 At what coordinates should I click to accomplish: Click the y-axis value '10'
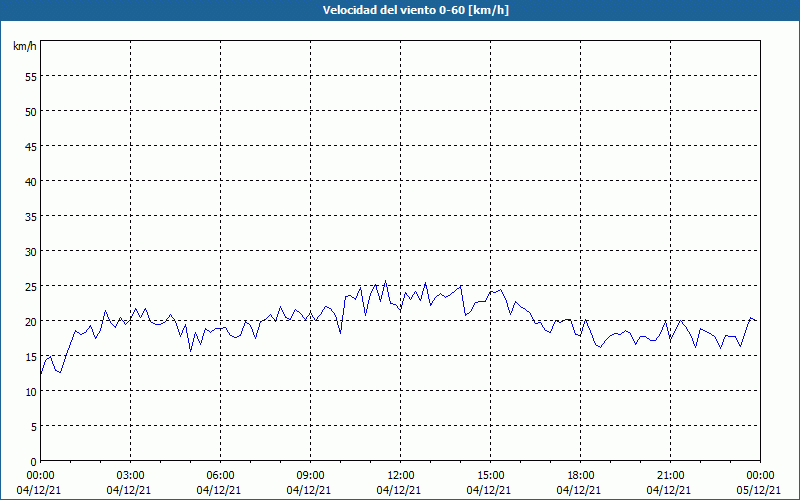[31, 391]
